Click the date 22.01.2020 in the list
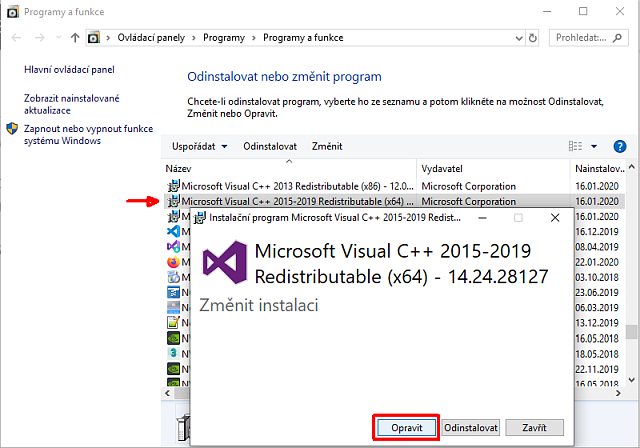Screen dimensions: 640x448 click(x=597, y=262)
